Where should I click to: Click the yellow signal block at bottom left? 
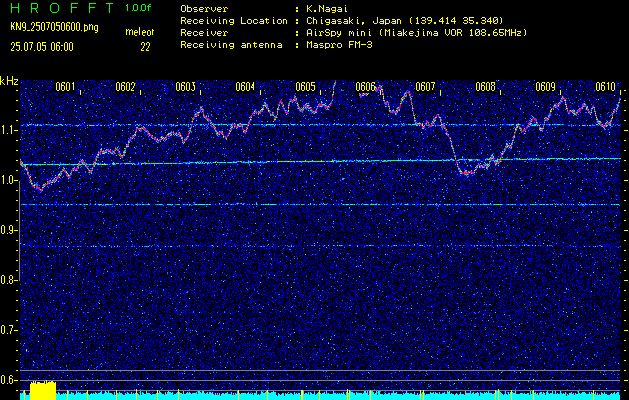point(43,391)
